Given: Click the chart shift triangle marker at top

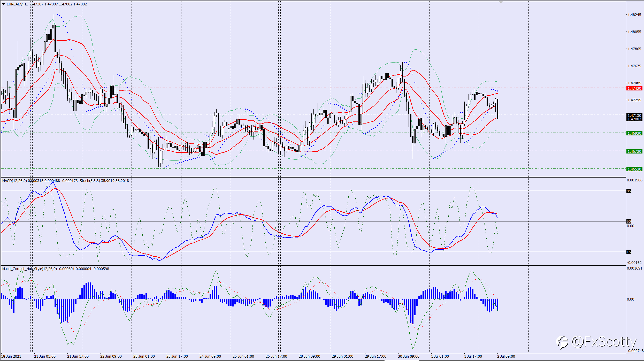Looking at the screenshot, I should 501,2.
